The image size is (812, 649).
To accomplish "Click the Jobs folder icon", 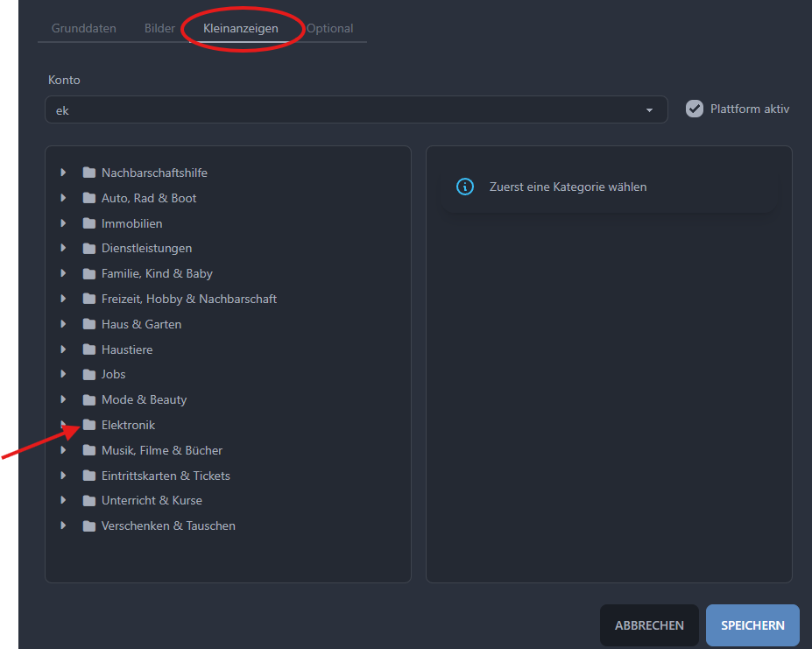I will [x=88, y=374].
